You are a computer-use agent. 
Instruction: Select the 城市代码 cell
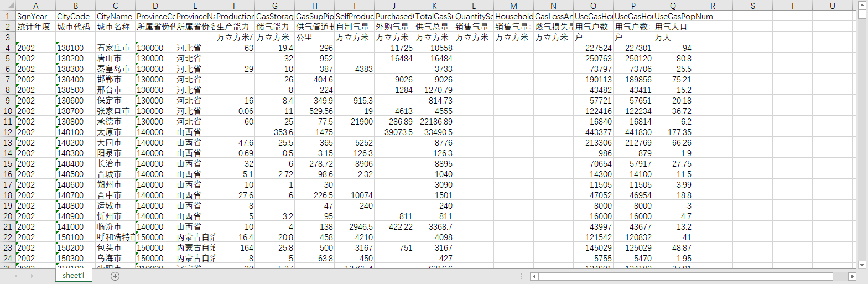75,27
